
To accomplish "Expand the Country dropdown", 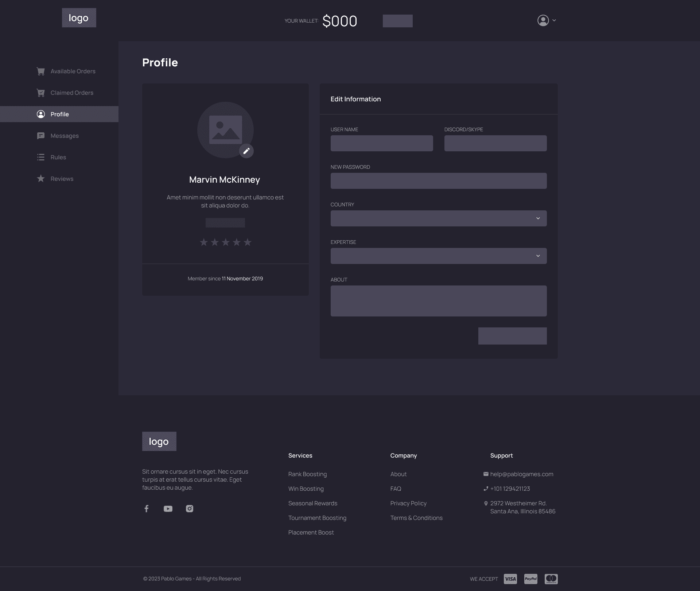I will 439,218.
